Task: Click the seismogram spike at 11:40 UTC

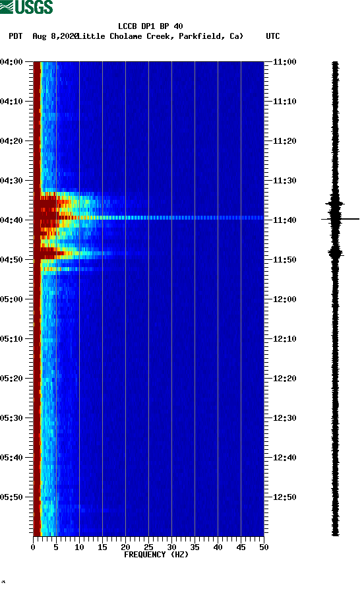Action: tap(340, 218)
